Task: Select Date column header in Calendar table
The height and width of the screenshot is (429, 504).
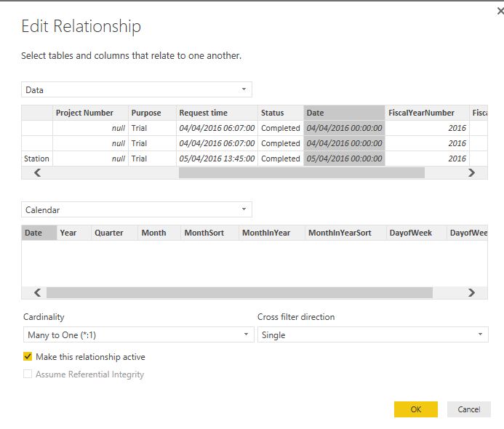Action: pos(39,233)
